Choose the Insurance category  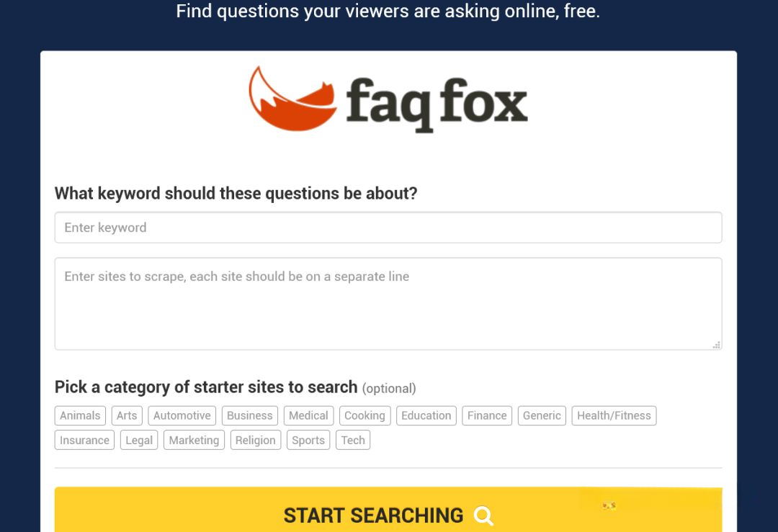84,441
